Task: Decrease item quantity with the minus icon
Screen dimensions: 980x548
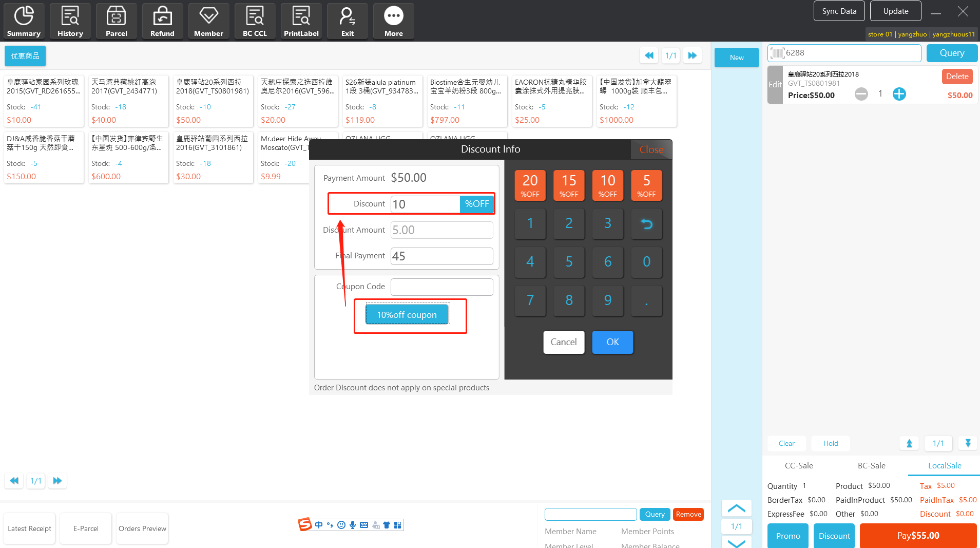Action: click(x=861, y=94)
